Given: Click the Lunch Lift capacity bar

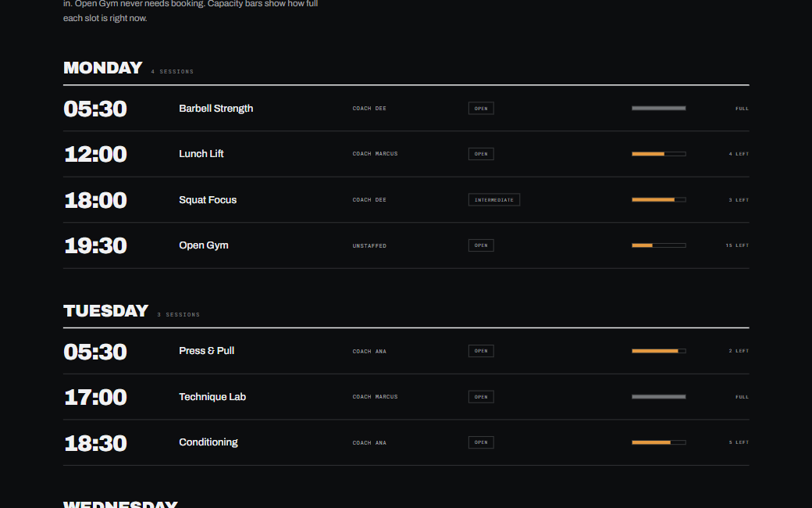Looking at the screenshot, I should (x=659, y=154).
